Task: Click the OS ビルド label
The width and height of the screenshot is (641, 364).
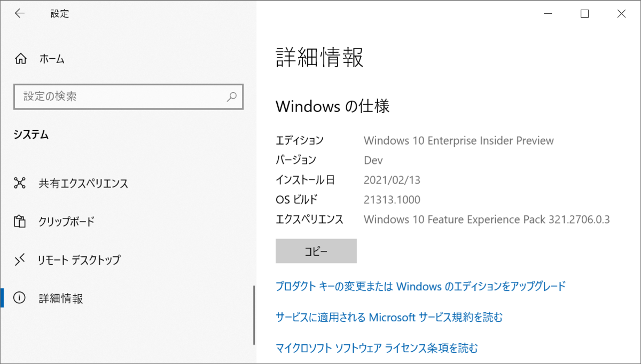Action: (x=296, y=200)
